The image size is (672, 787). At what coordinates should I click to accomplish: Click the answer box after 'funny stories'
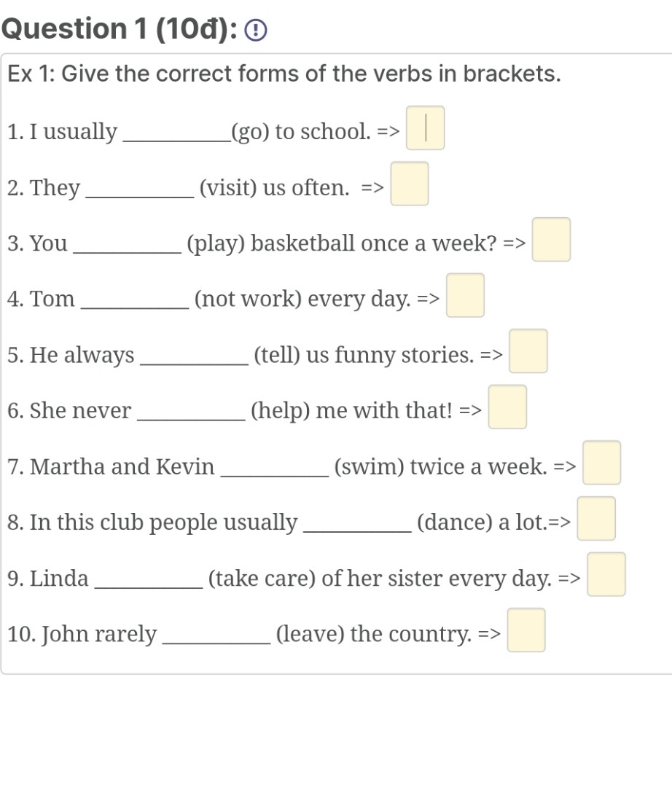pos(528,351)
